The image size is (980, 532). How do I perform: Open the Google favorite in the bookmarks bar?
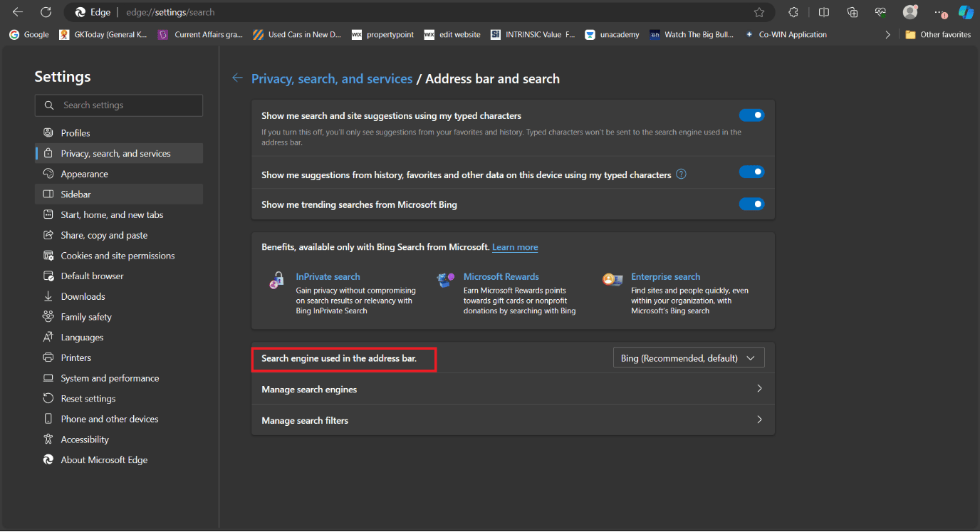click(x=29, y=34)
